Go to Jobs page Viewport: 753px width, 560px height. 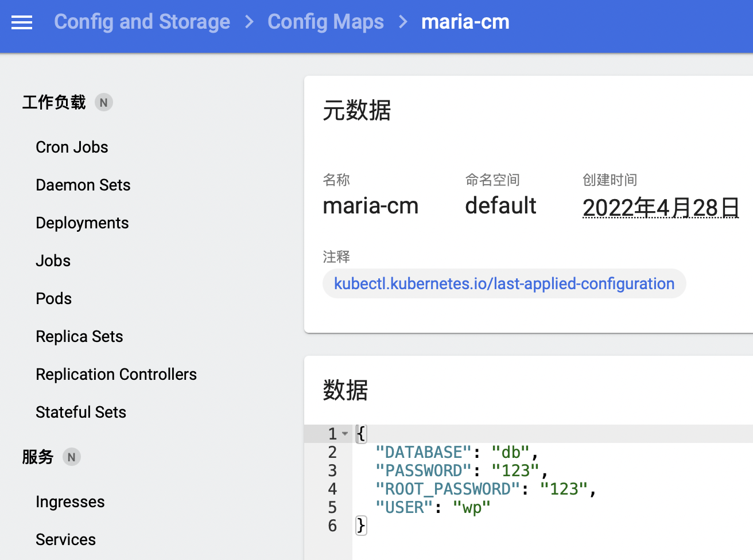53,261
